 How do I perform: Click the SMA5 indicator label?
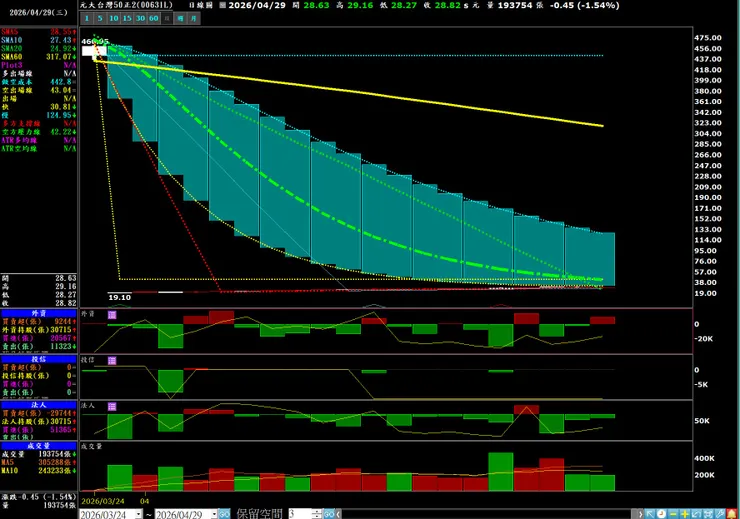9,32
